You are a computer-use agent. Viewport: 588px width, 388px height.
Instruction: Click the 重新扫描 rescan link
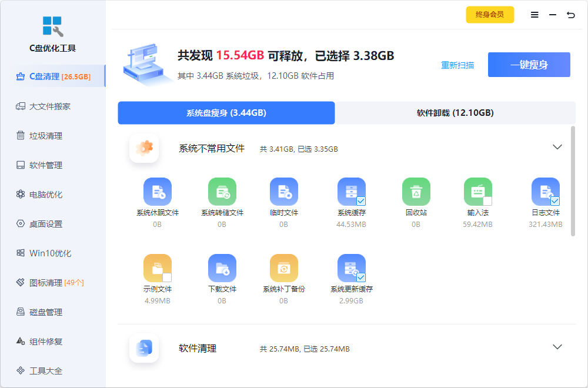coord(457,65)
